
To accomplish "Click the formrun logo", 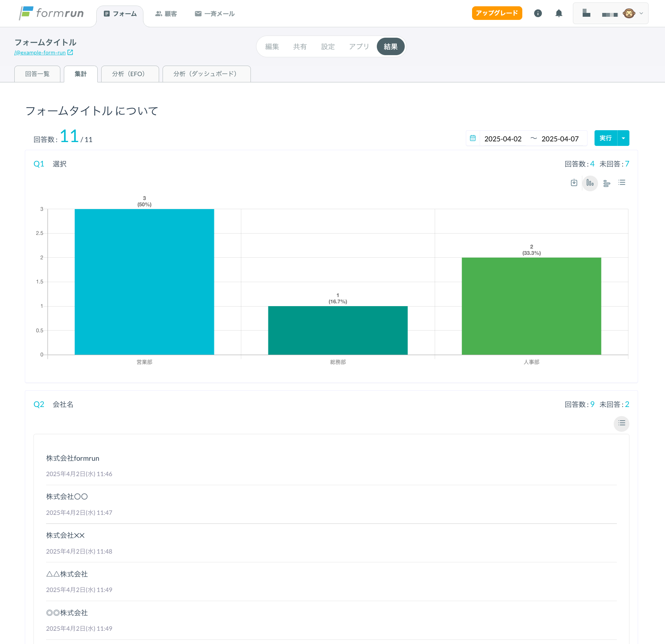I will pos(51,13).
